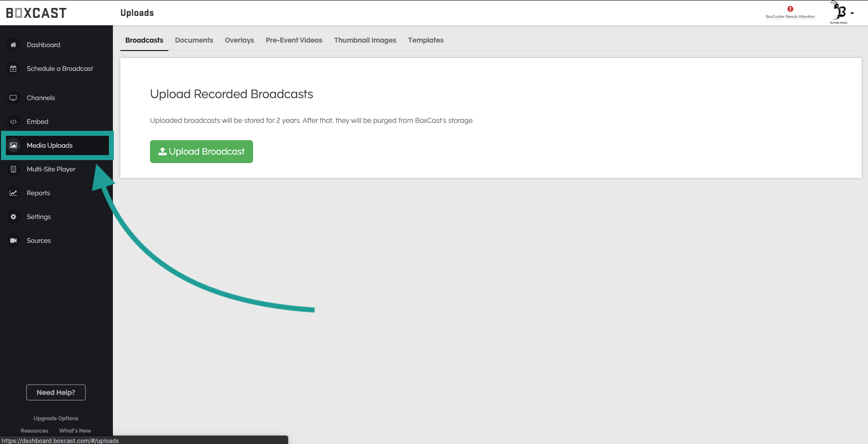Click the BoxCast logo
Screen dimensions: 868x444
coord(36,13)
